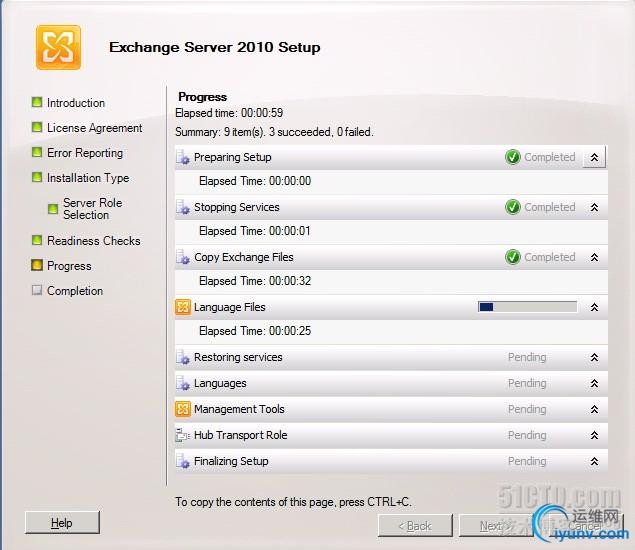This screenshot has width=635, height=550.
Task: Click the Language Files orange icon
Action: click(x=183, y=307)
